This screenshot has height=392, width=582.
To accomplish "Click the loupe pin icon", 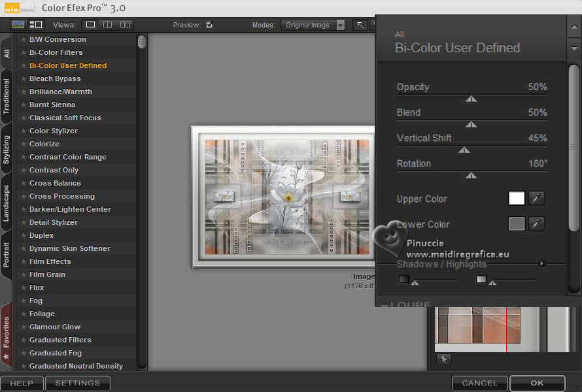I will coord(443,359).
